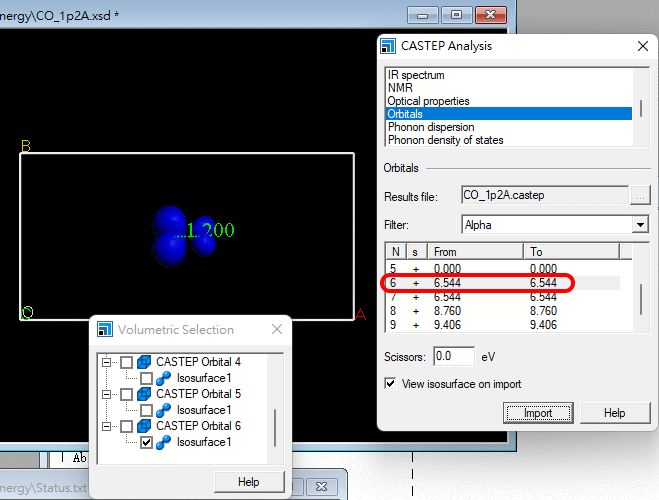Click Help in Volumetric Selection dialog
Image resolution: width=659 pixels, height=500 pixels.
click(x=248, y=482)
